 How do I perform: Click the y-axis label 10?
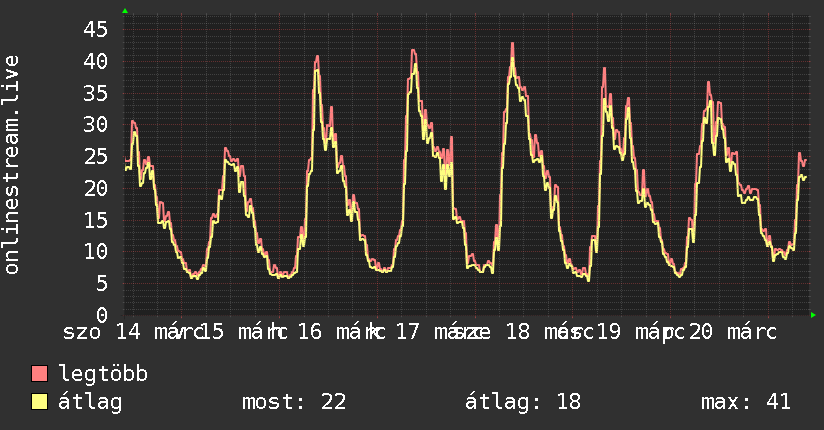click(96, 251)
